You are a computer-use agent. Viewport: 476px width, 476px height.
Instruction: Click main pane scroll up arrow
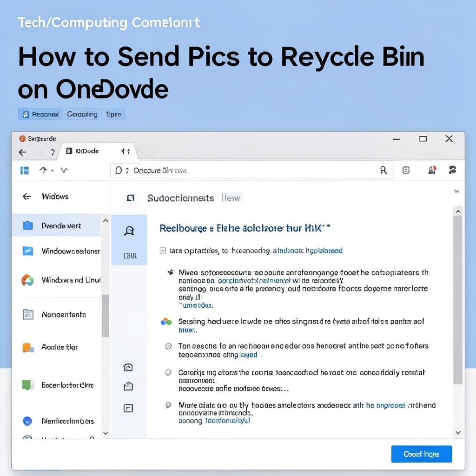coord(458,212)
